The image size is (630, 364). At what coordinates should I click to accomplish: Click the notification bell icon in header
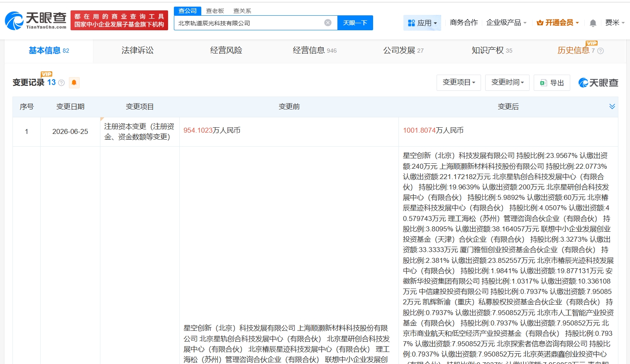tap(593, 23)
